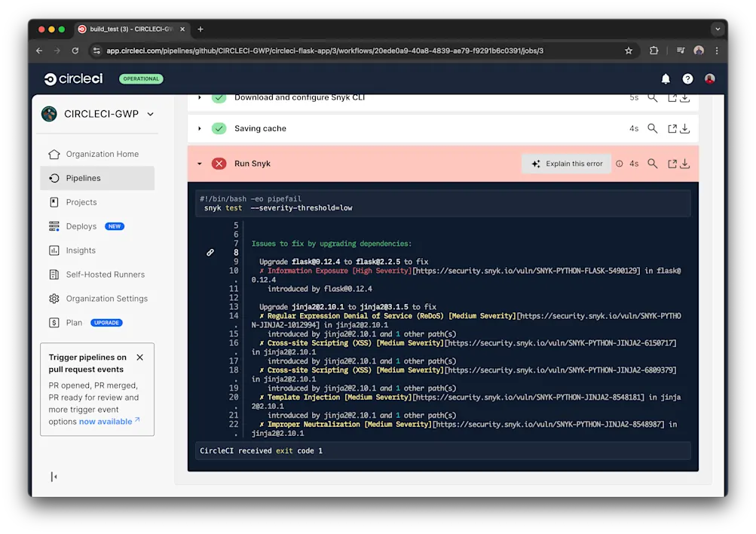The height and width of the screenshot is (534, 756).
Task: Open Saving cache output in new tab
Action: coord(672,128)
